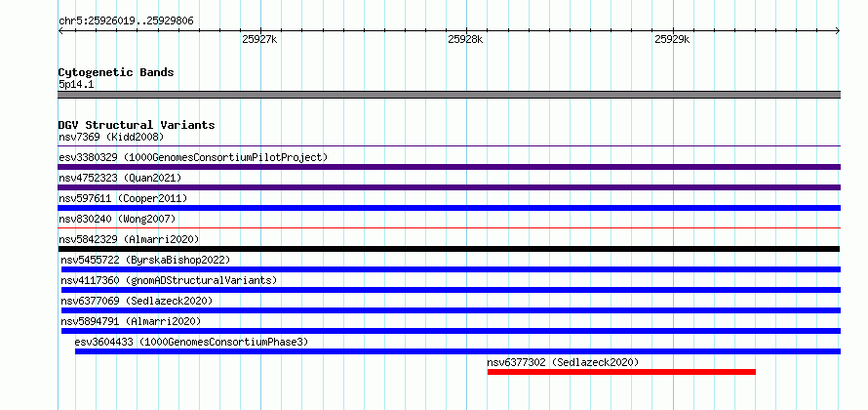Screen dimensions: 868x410
Task: Click the blue bar for nsv4117360
Action: point(451,290)
